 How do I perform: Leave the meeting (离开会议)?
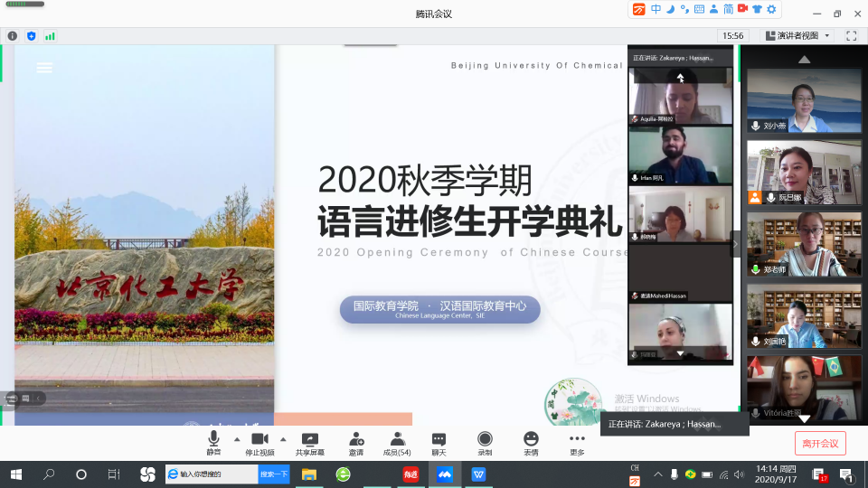point(820,443)
